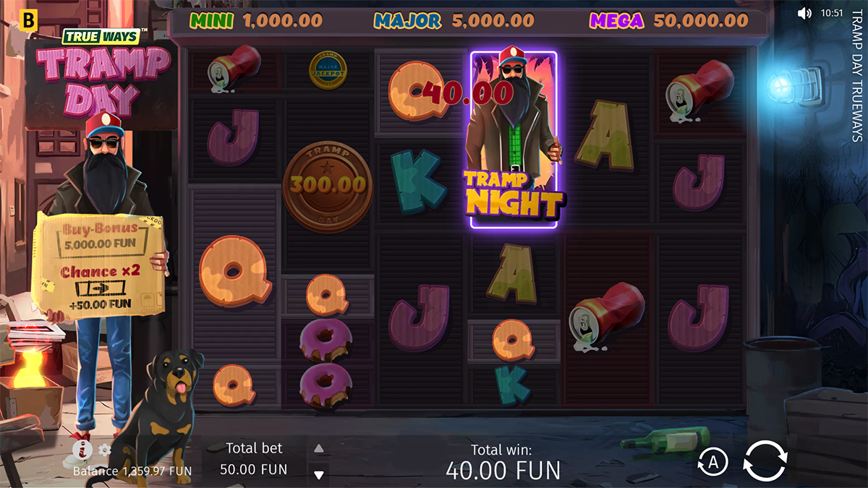The height and width of the screenshot is (488, 868).
Task: Mute the game sound speaker icon
Action: (804, 13)
